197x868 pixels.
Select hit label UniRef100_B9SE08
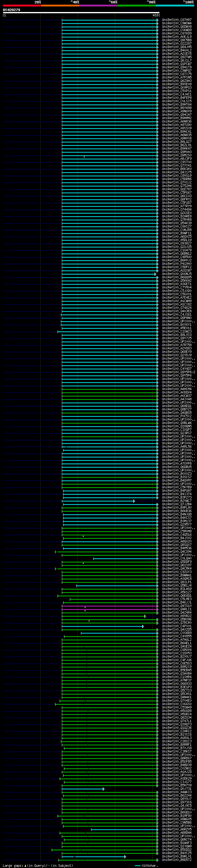pos(176,84)
